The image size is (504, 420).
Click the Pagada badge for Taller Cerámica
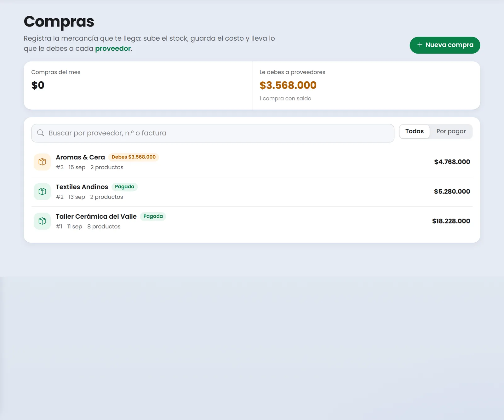(153, 216)
